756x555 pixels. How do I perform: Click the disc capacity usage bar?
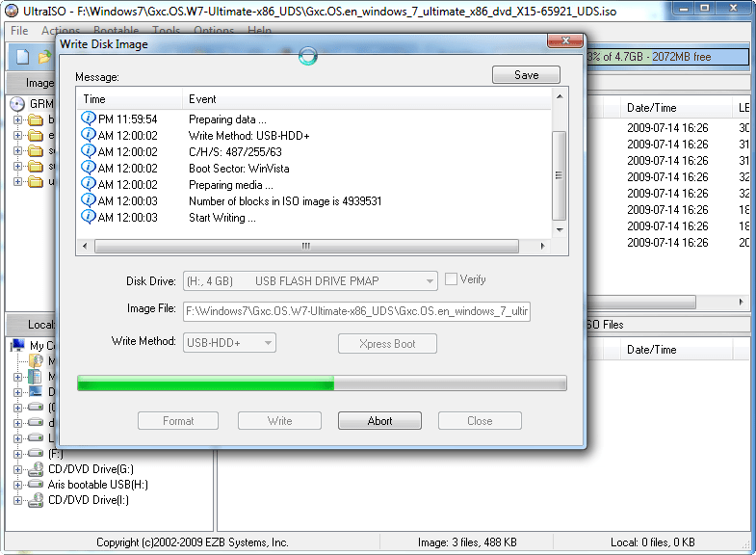667,57
